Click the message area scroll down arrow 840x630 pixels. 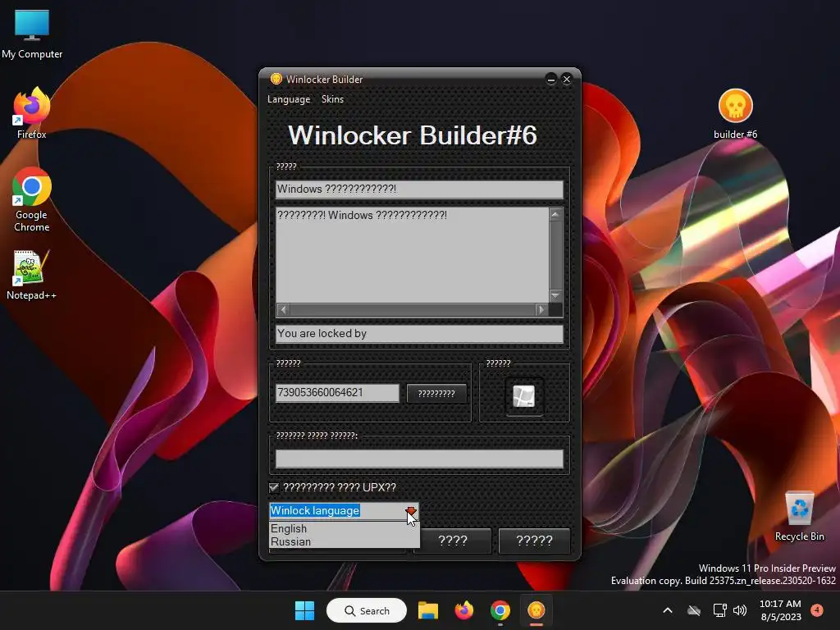pyautogui.click(x=555, y=295)
